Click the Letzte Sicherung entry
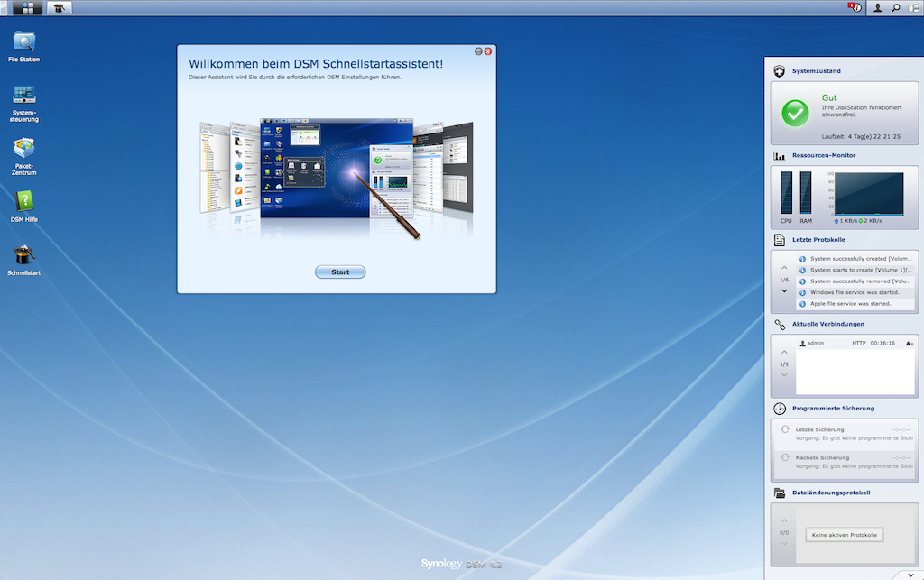Image resolution: width=924 pixels, height=580 pixels. pyautogui.click(x=845, y=433)
